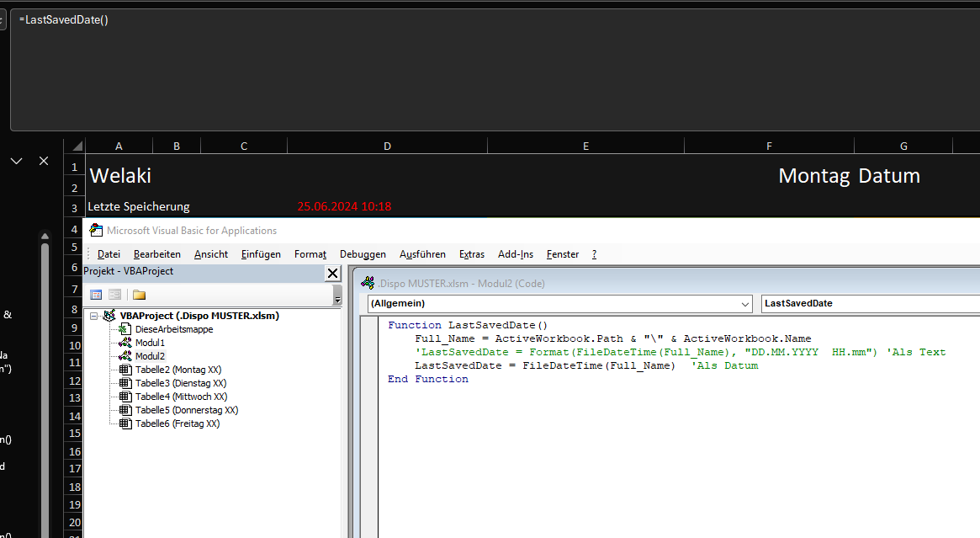Image resolution: width=980 pixels, height=538 pixels.
Task: Select Tabelle2 (Montag XX) sheet
Action: [178, 370]
